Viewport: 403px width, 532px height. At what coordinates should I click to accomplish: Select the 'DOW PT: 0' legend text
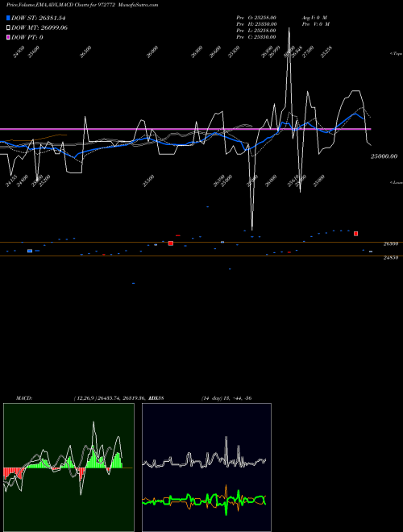pyautogui.click(x=27, y=37)
